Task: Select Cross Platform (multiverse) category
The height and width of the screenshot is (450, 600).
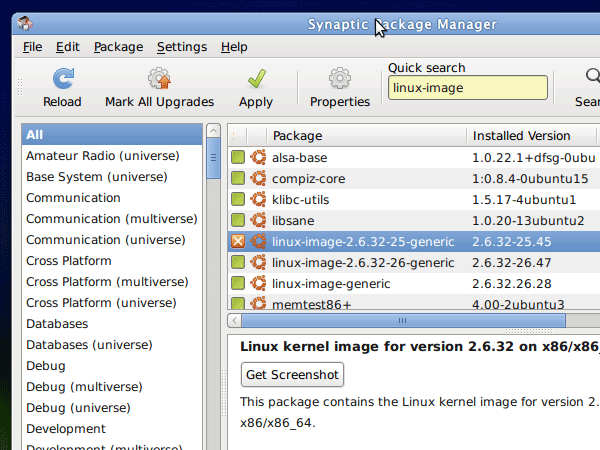Action: click(x=112, y=282)
